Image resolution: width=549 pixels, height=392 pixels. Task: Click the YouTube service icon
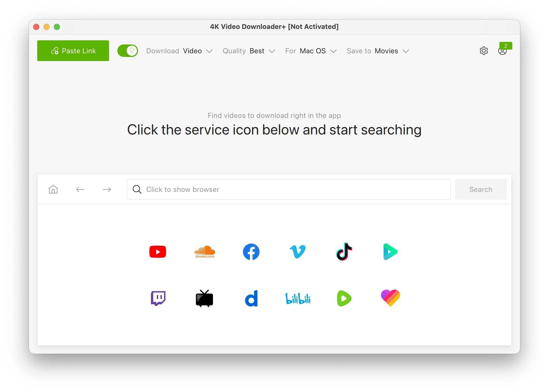click(158, 252)
